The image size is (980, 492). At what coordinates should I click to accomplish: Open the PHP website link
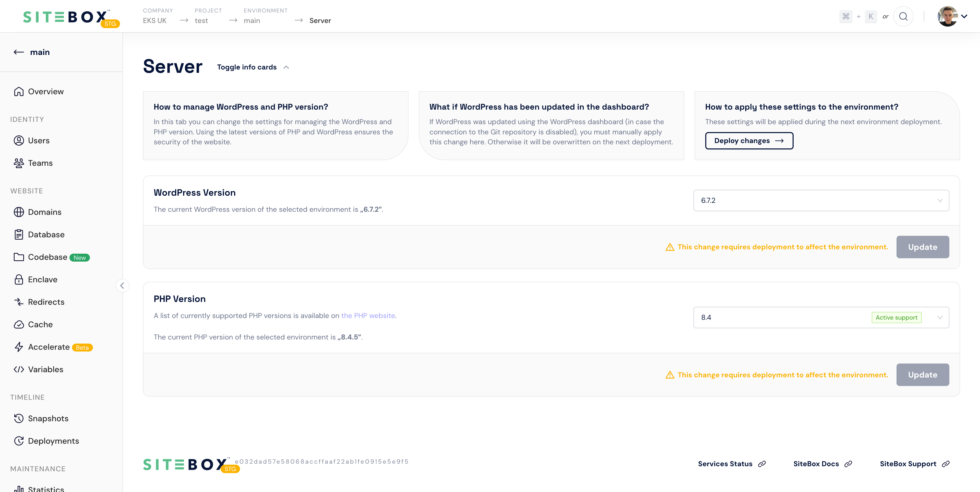(x=368, y=316)
